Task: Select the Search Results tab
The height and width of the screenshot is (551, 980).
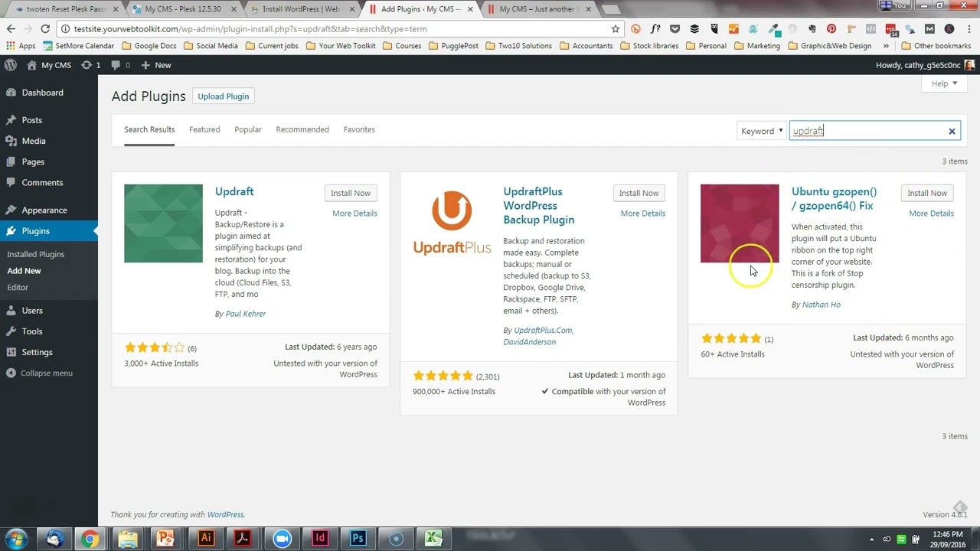Action: click(149, 129)
